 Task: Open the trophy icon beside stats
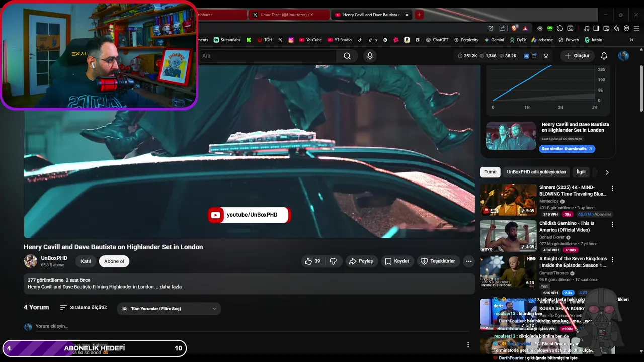[545, 56]
